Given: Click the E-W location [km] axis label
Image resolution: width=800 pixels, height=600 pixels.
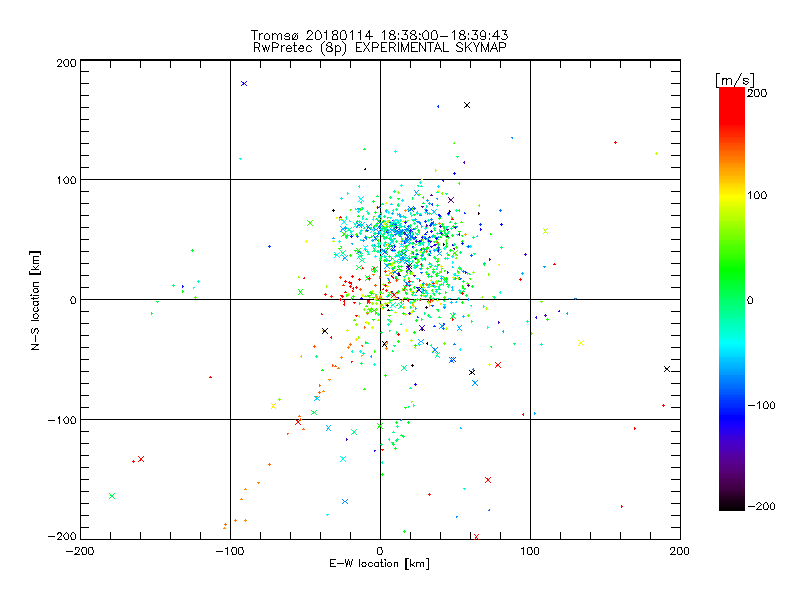Looking at the screenshot, I should (x=379, y=564).
